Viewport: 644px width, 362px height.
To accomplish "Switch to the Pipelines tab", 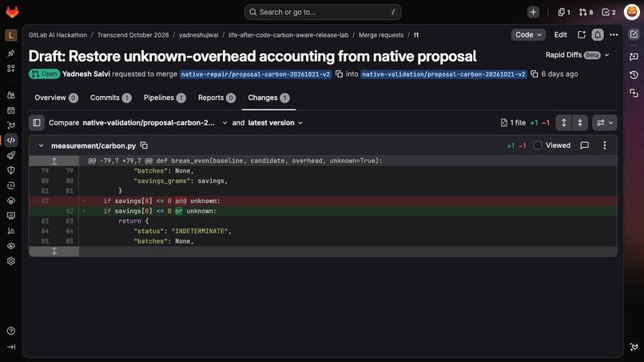I will tap(165, 97).
